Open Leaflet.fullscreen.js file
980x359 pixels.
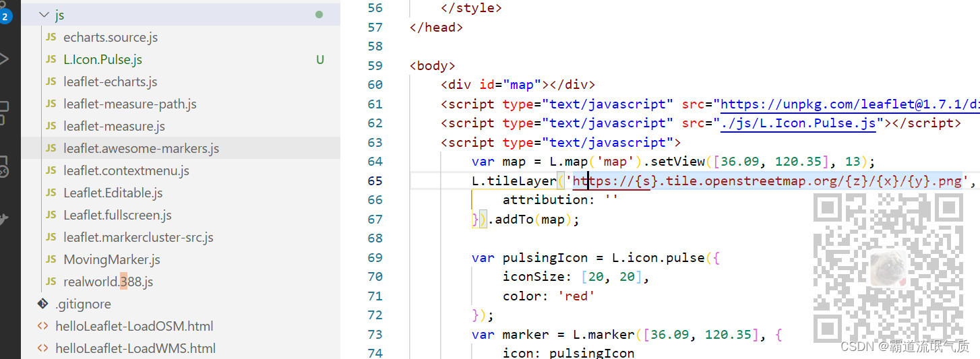118,216
